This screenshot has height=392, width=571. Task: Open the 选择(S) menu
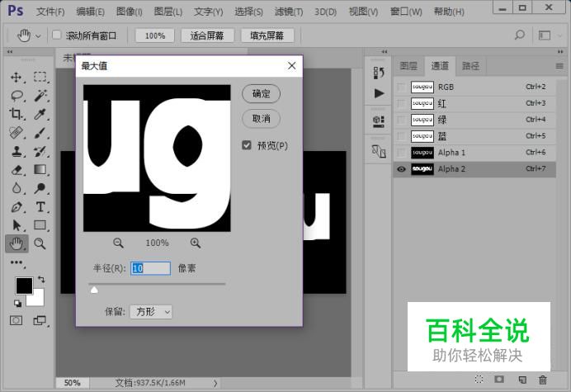(248, 12)
